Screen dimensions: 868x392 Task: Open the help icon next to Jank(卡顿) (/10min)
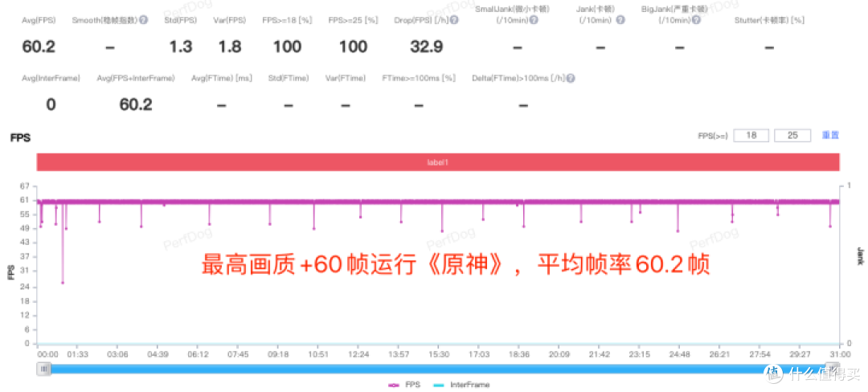[620, 20]
